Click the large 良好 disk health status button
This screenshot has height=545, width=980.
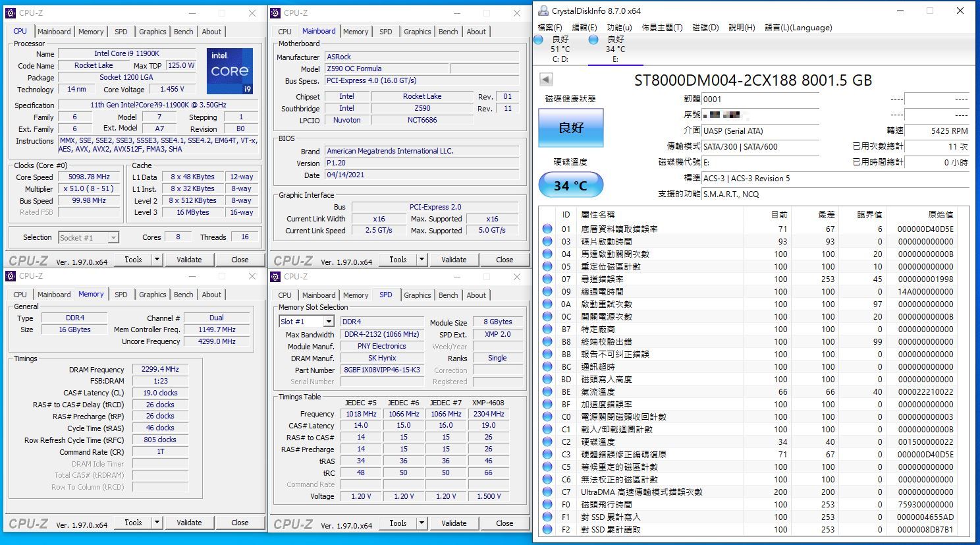pyautogui.click(x=571, y=127)
